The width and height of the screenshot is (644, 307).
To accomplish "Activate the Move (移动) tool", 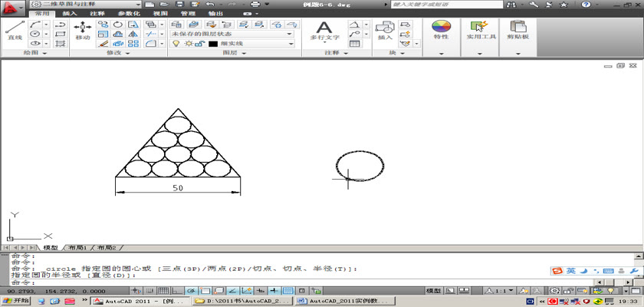I will pos(83,29).
